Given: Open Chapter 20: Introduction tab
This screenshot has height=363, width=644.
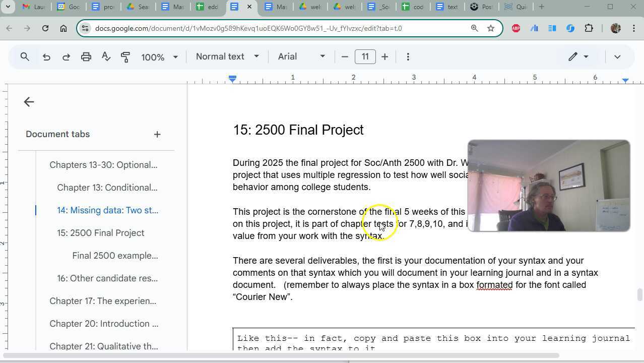Looking at the screenshot, I should [x=104, y=324].
